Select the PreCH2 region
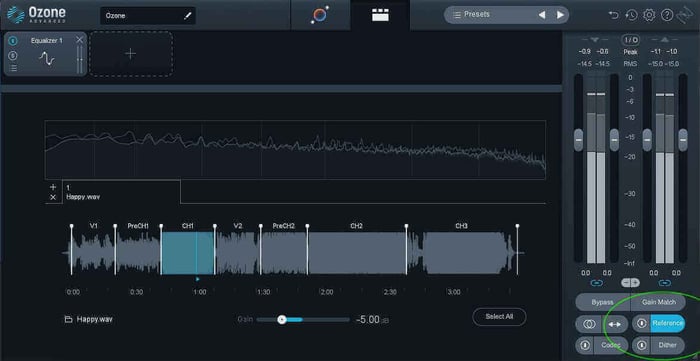 [x=284, y=252]
